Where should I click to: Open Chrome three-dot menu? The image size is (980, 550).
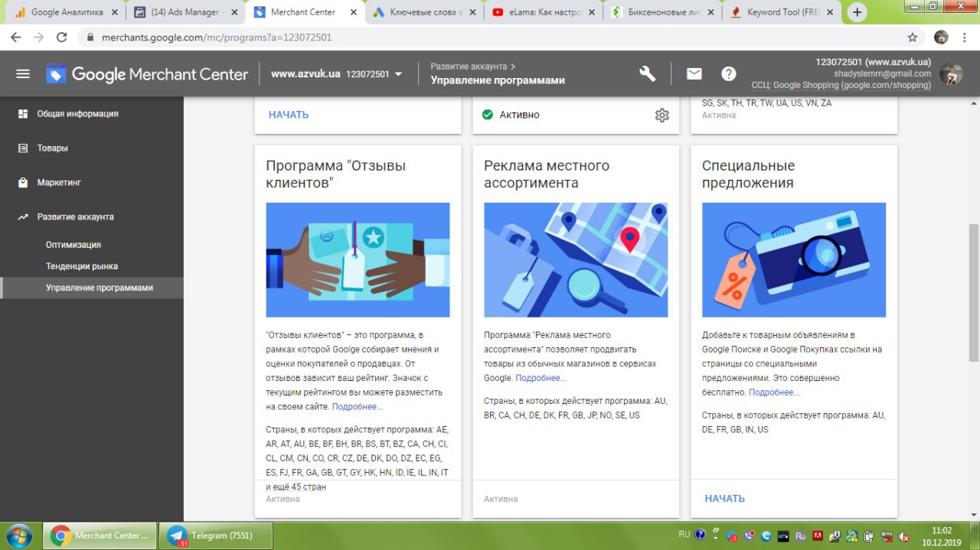966,37
